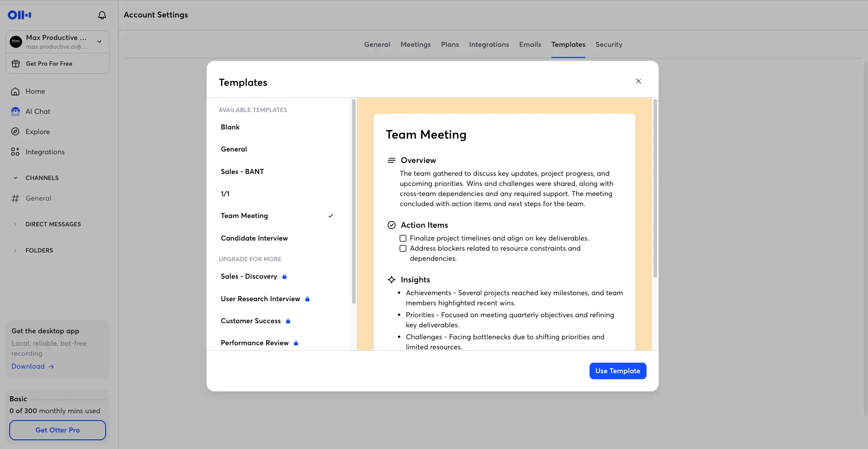
Task: Open the Security tab
Action: coord(609,45)
